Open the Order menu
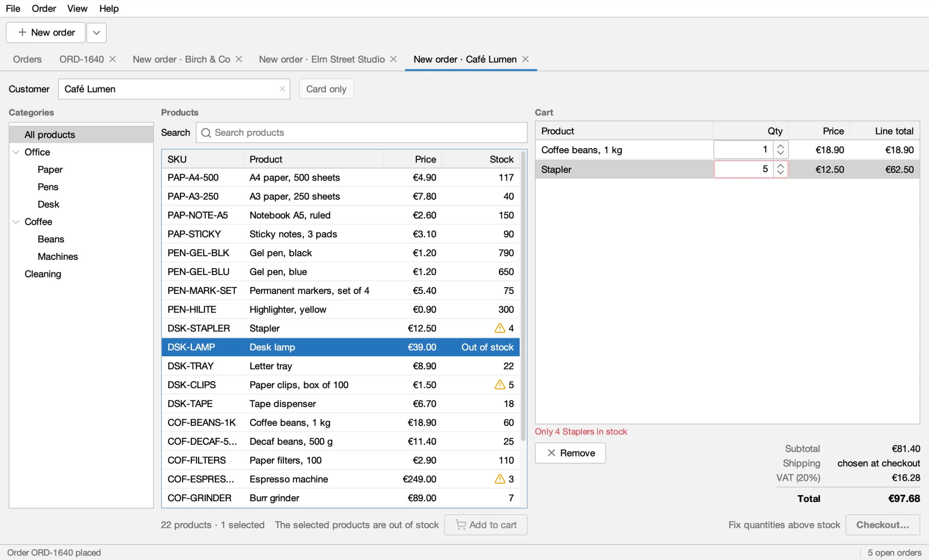 pyautogui.click(x=44, y=9)
